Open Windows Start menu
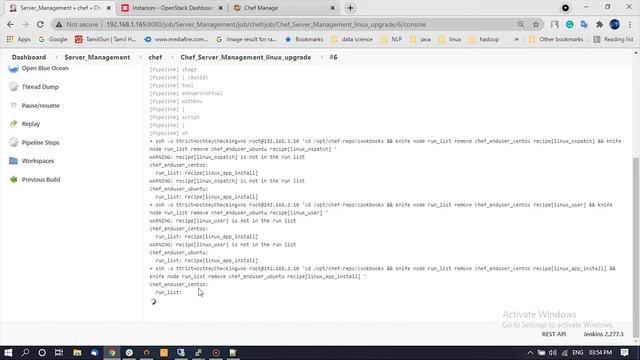 8,353
